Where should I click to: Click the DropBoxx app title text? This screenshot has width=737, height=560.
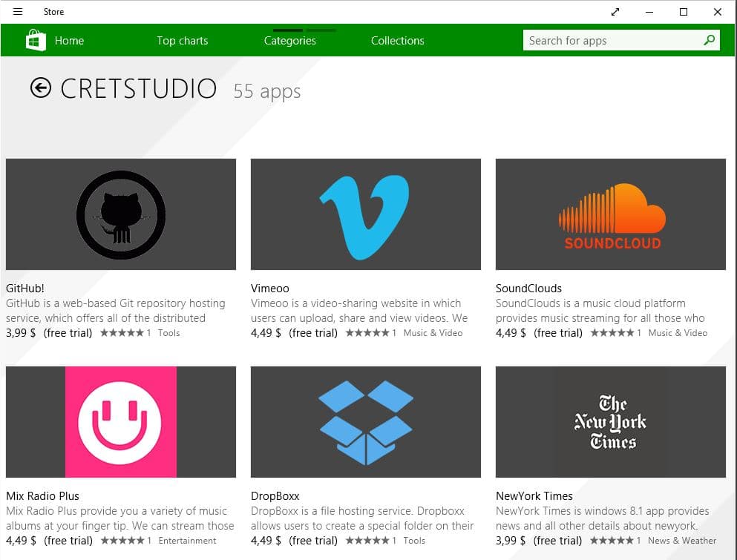pyautogui.click(x=275, y=495)
